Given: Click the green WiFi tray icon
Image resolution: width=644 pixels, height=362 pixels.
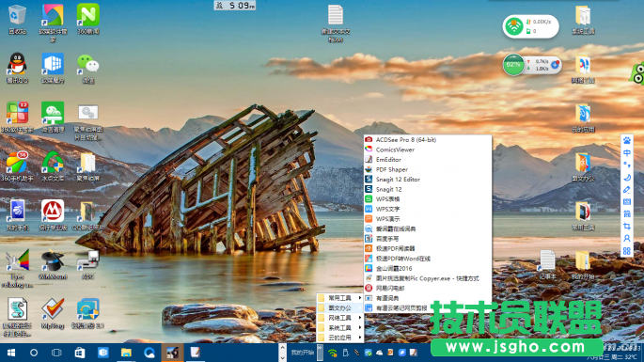Looking at the screenshot, I should point(332,353).
